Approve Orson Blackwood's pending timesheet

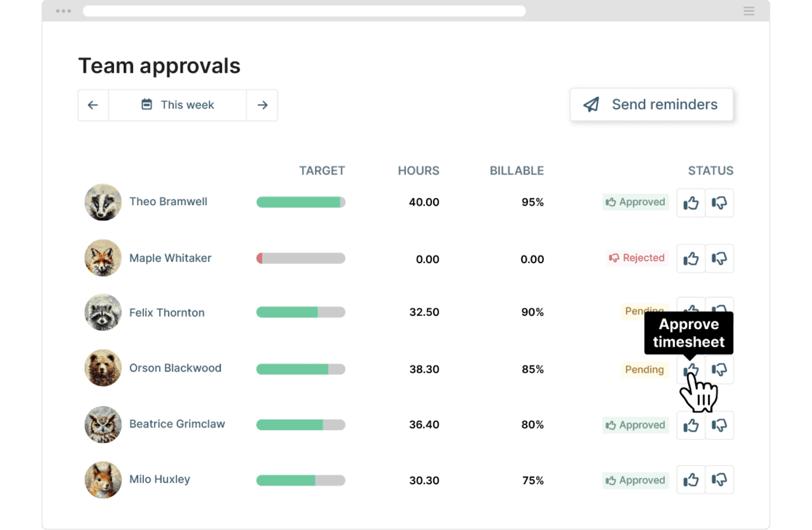pyautogui.click(x=690, y=369)
